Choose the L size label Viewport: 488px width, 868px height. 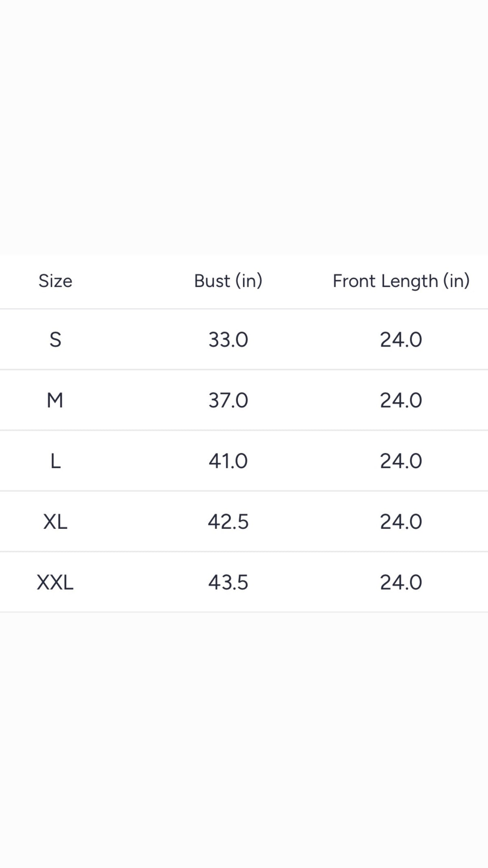click(55, 461)
